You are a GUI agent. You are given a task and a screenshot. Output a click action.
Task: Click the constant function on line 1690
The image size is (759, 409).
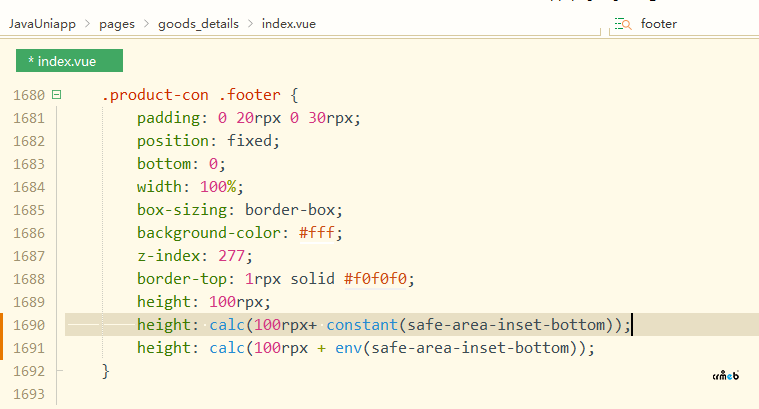click(362, 325)
